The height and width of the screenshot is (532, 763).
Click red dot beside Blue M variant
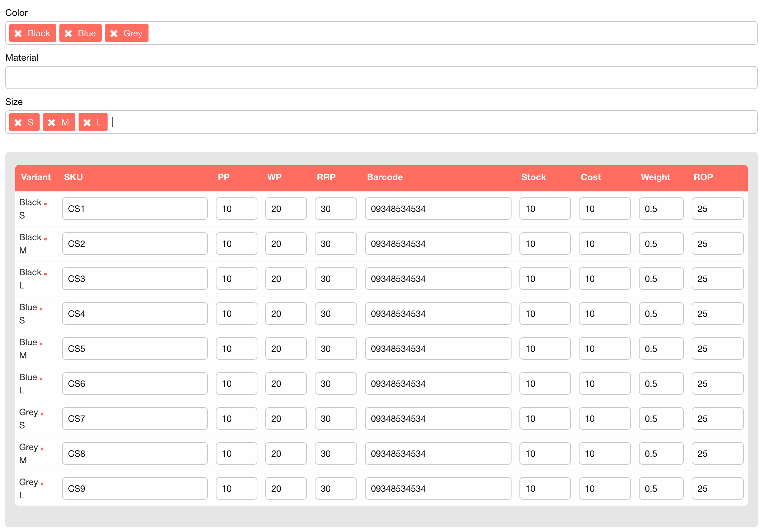click(x=41, y=344)
